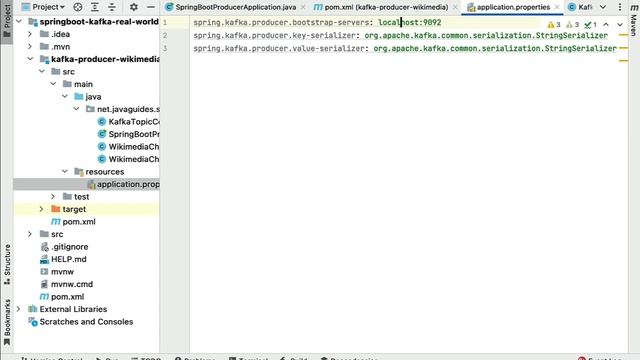This screenshot has width=640, height=360.
Task: Collapse kafka-producer-wikimedia module
Action: coord(30,59)
